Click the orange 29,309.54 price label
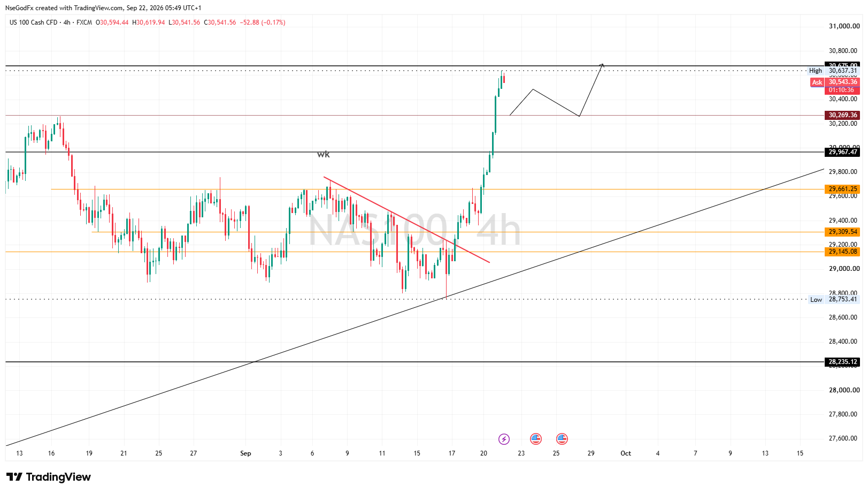Image resolution: width=868 pixels, height=493 pixels. click(x=842, y=232)
